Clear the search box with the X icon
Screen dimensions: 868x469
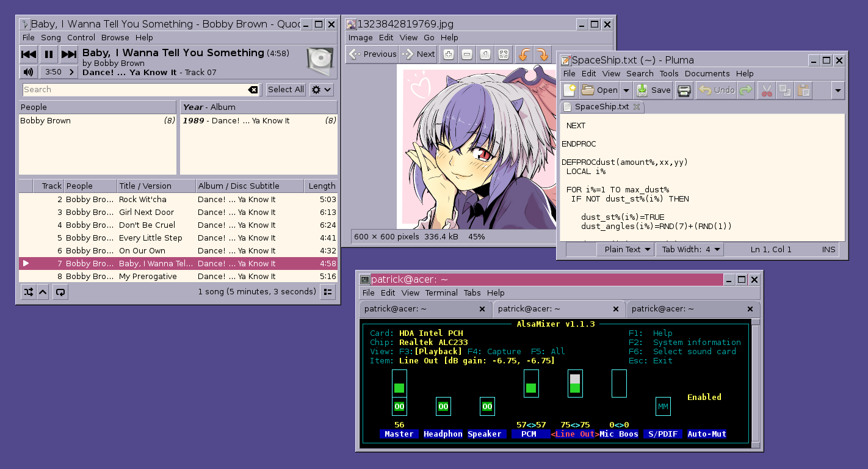coord(253,90)
